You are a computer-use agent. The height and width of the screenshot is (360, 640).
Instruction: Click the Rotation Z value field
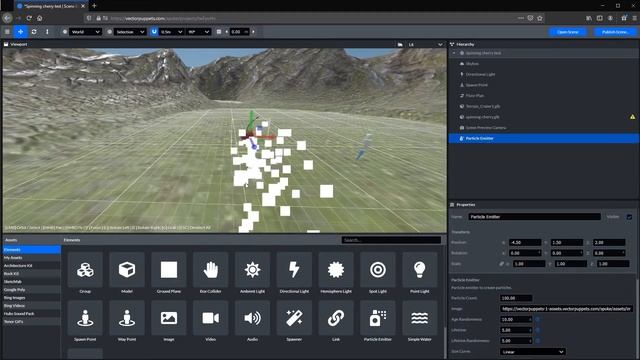click(x=609, y=253)
